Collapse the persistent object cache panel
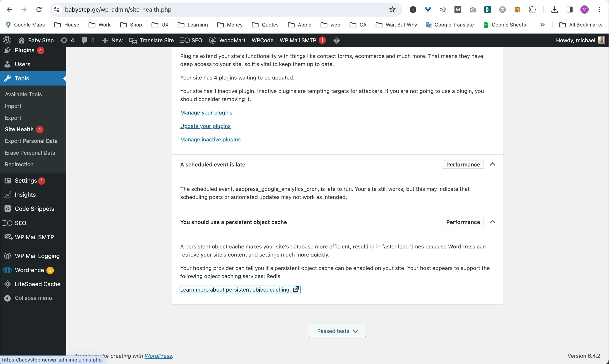This screenshot has height=364, width=609. pos(493,222)
